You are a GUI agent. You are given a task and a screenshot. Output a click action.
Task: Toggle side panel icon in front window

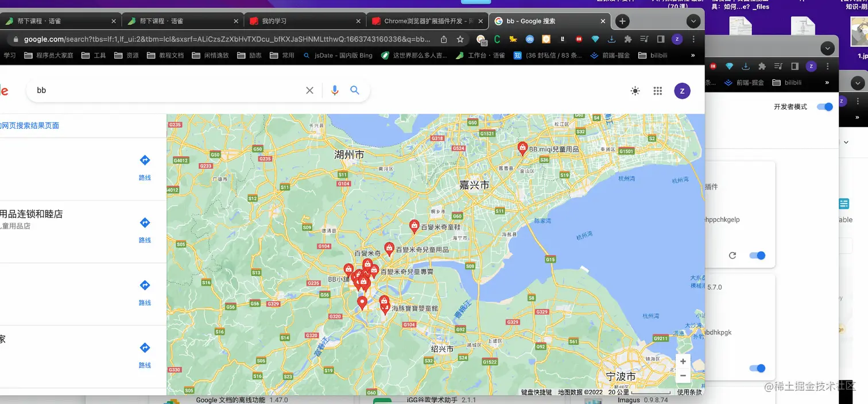point(661,39)
